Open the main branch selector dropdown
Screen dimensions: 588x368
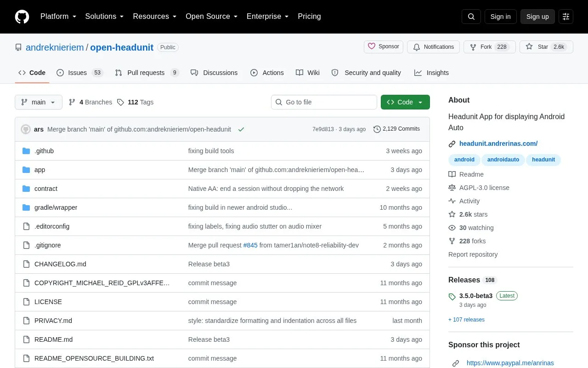39,102
